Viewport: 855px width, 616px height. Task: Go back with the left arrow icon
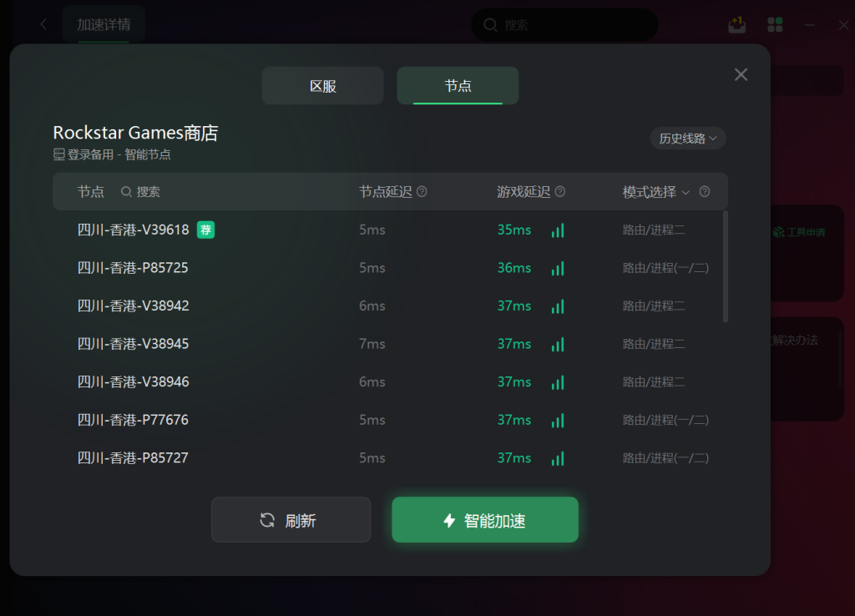(x=43, y=24)
